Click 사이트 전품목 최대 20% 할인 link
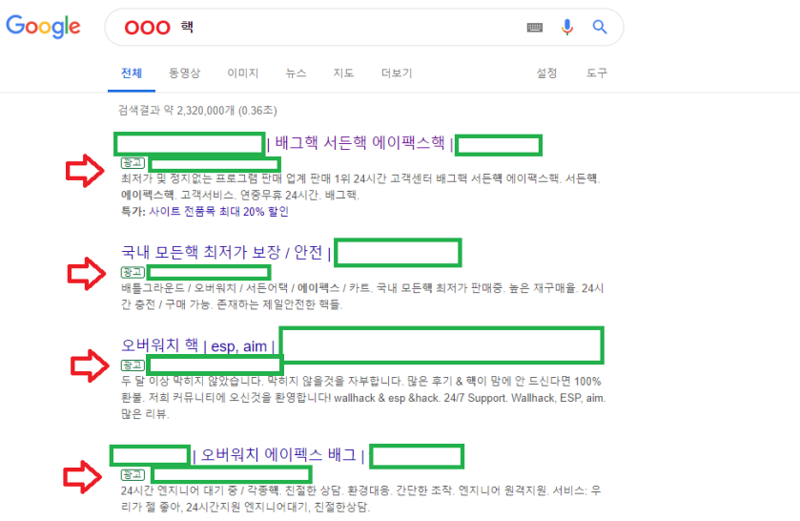 (218, 211)
